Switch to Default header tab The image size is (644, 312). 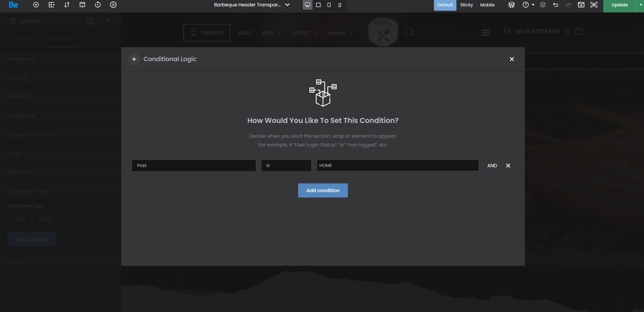click(x=445, y=5)
